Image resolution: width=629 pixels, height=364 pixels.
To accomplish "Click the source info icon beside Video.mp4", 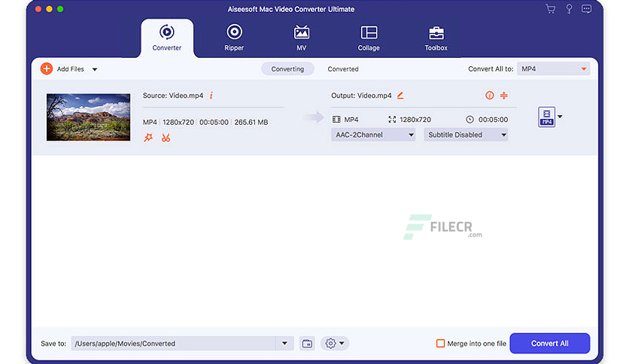I will tap(211, 96).
